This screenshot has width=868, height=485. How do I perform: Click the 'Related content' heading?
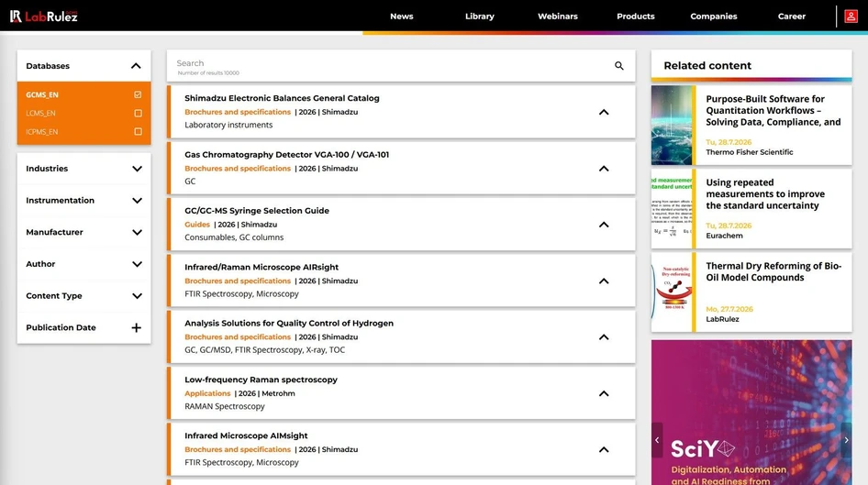tap(707, 65)
